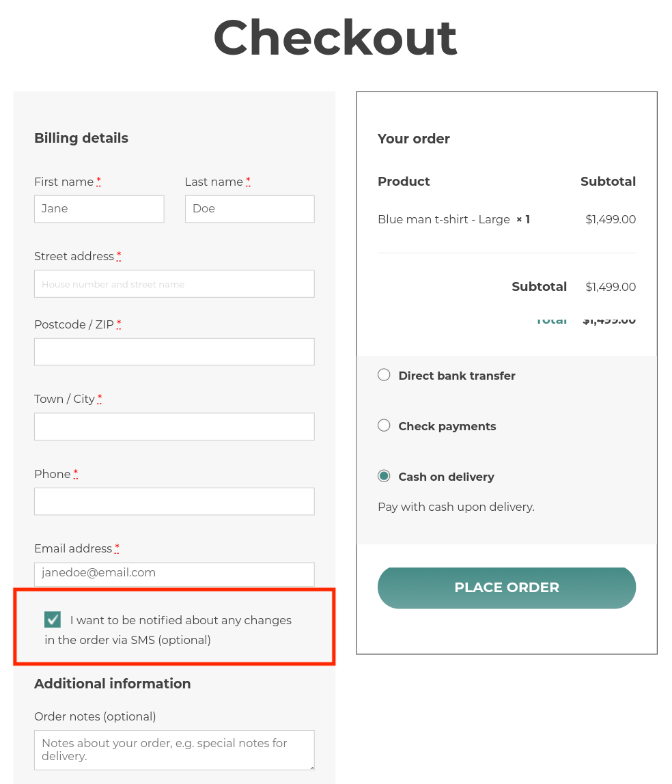
Task: Focus the Last name text box
Action: (x=249, y=209)
